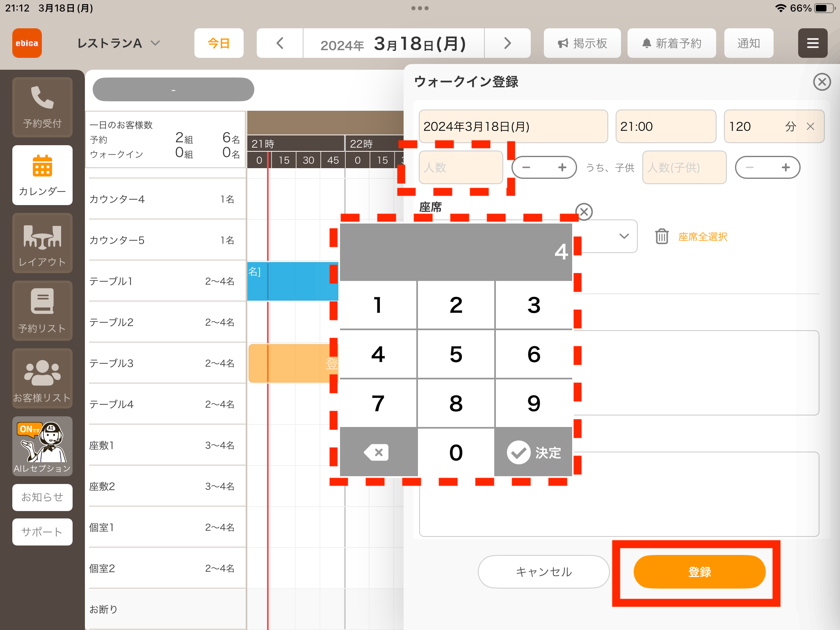Tap keypad number 2
The image size is (840, 630).
[x=456, y=305]
